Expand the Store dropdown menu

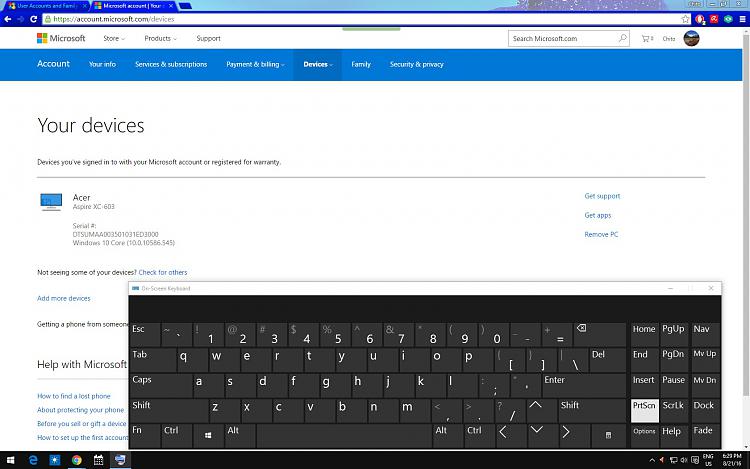[114, 38]
